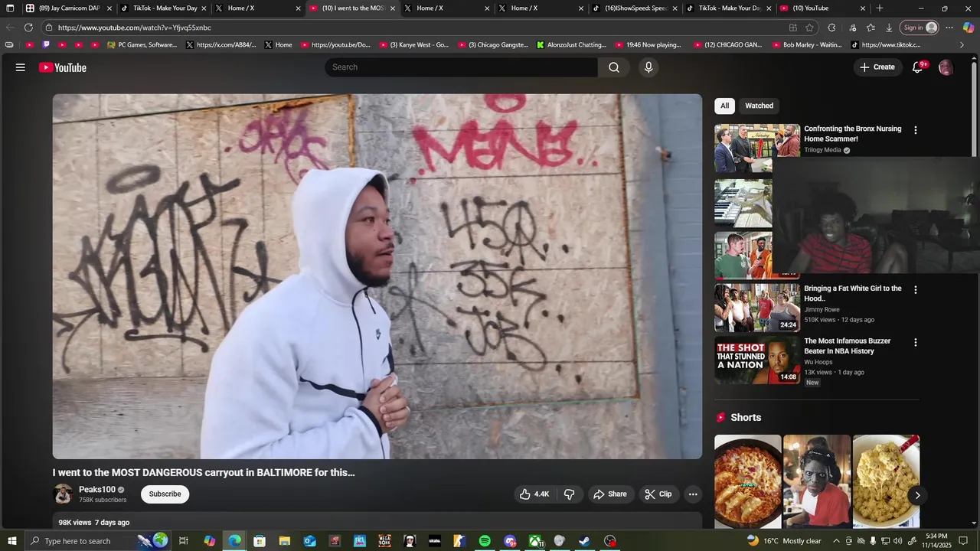
Task: Switch to Jay Carnicom DAP tab
Action: 69,8
